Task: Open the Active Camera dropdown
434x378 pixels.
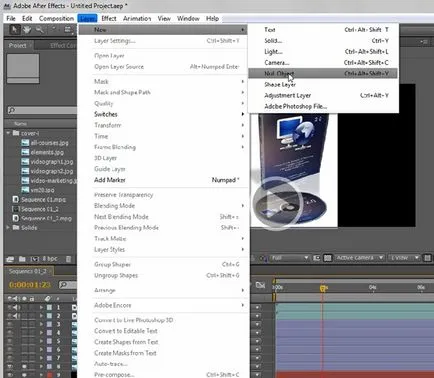Action: point(359,258)
